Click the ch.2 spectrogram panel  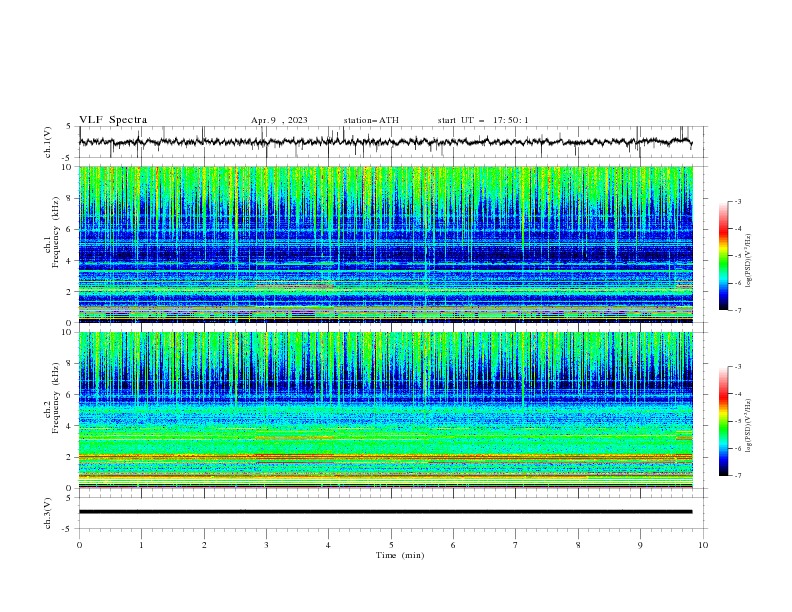pos(386,410)
